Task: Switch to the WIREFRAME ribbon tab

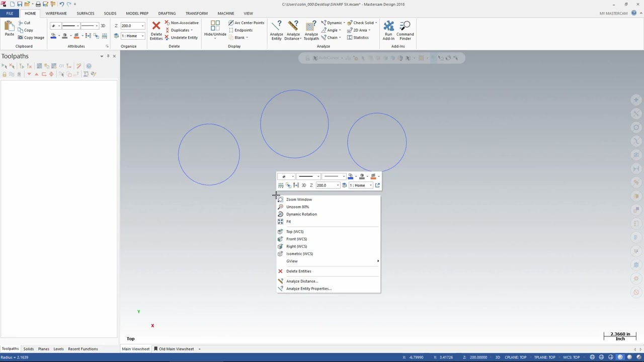Action: [x=56, y=14]
